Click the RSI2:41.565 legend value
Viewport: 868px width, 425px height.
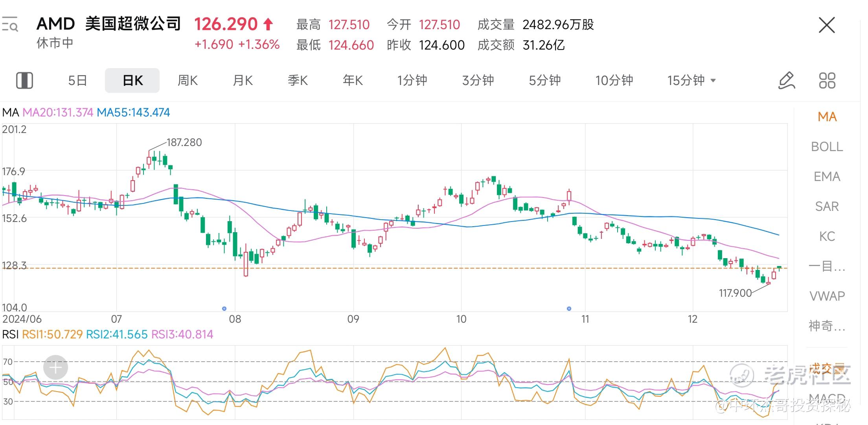(x=117, y=334)
